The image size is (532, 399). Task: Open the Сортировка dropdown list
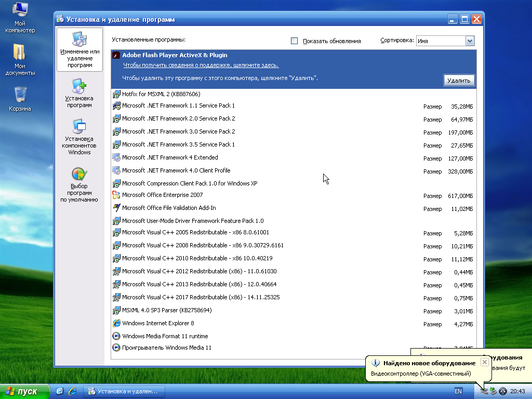point(470,41)
